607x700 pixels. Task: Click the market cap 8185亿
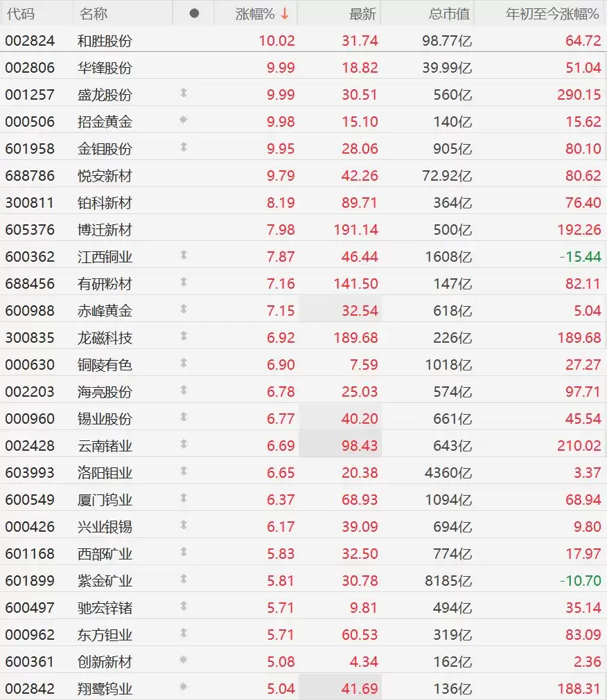448,581
